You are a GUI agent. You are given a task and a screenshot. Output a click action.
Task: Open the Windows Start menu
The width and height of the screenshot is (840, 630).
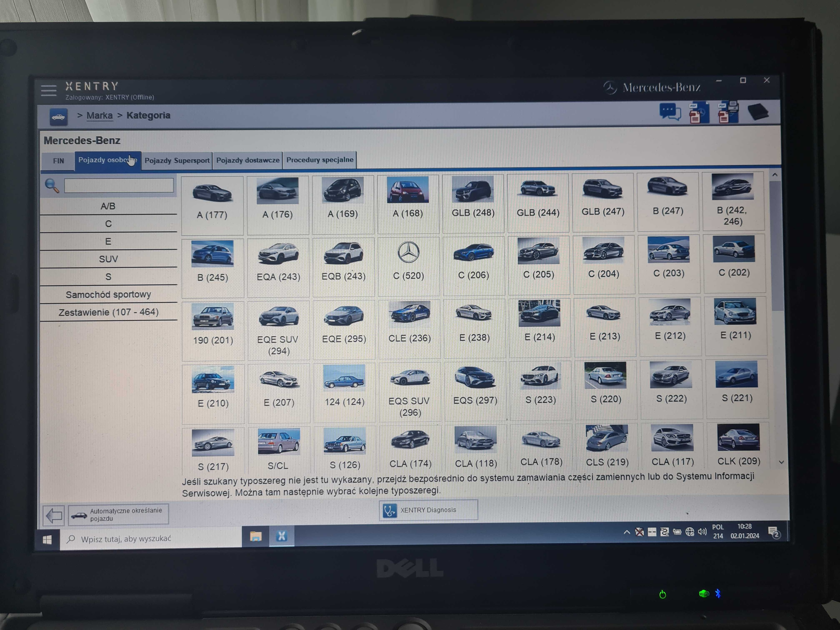click(x=47, y=540)
